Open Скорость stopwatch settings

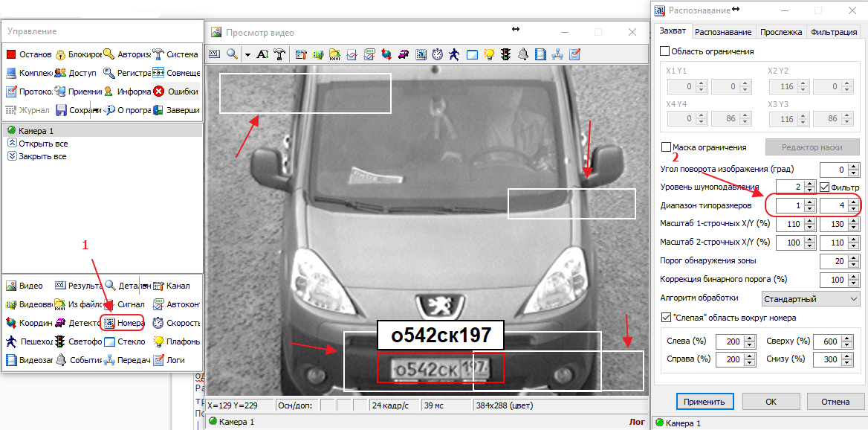158,324
